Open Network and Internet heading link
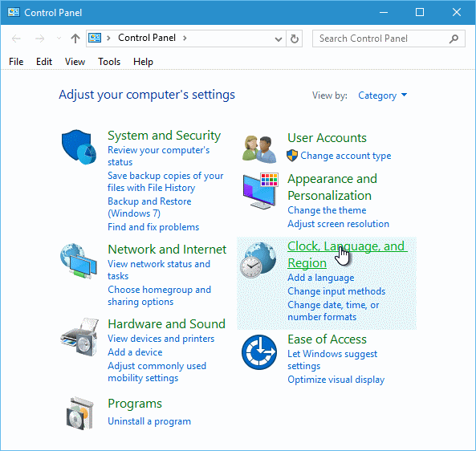The height and width of the screenshot is (451, 476). (x=167, y=249)
